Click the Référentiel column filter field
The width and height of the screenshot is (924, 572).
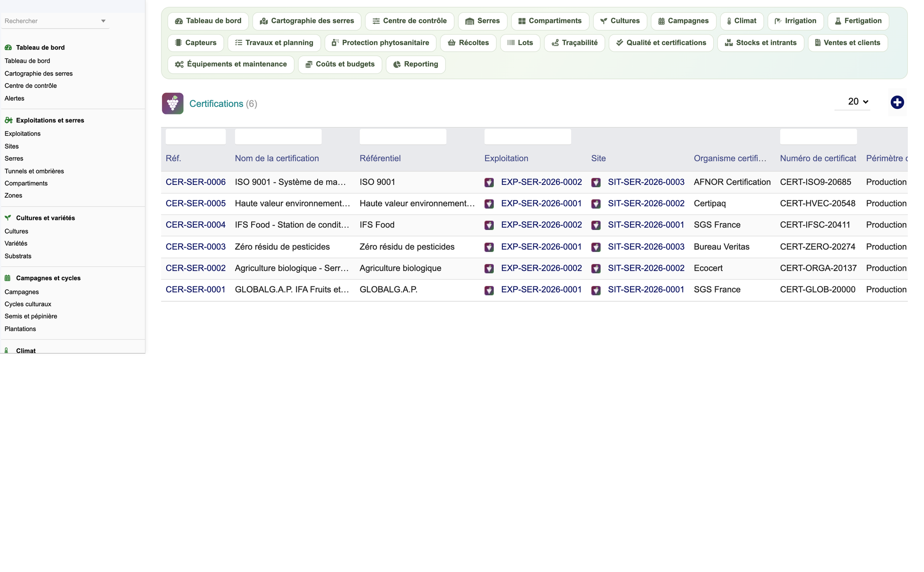coord(403,137)
